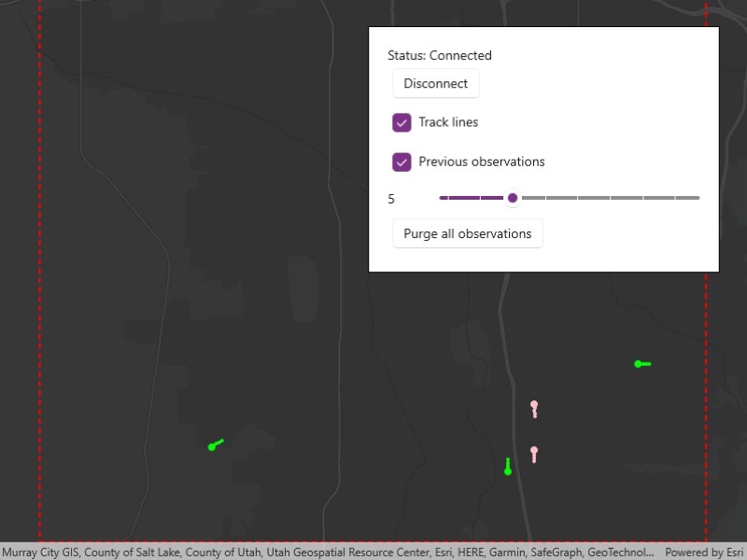The width and height of the screenshot is (747, 560).
Task: Select the green marker beside the highway
Action: click(x=508, y=467)
